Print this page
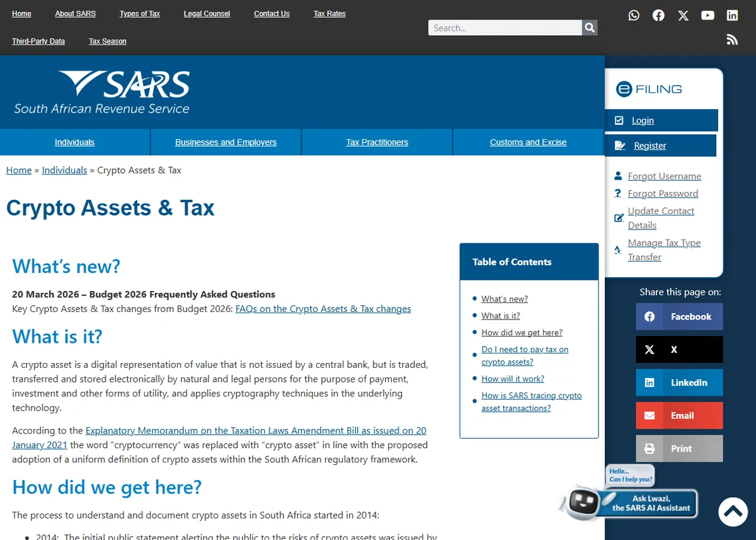The image size is (756, 540). 679,449
